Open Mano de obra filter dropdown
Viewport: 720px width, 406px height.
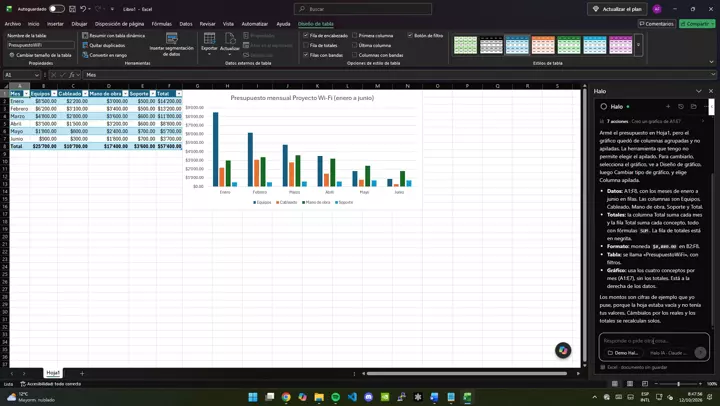(x=125, y=94)
